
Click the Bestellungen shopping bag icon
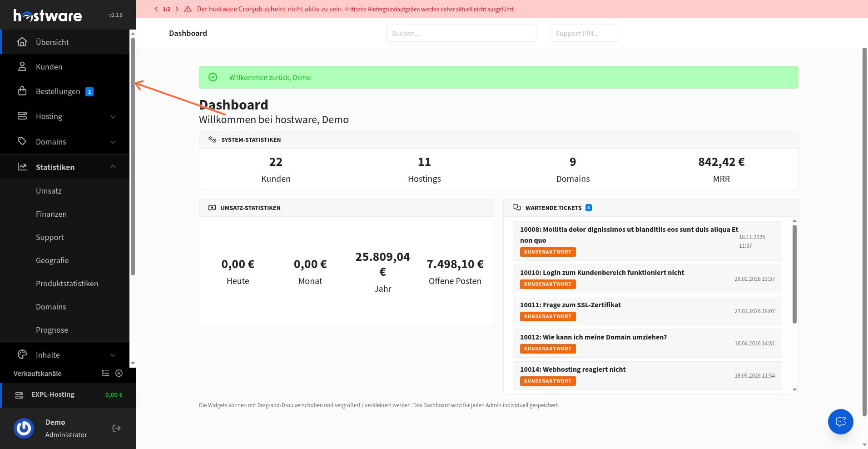22,91
